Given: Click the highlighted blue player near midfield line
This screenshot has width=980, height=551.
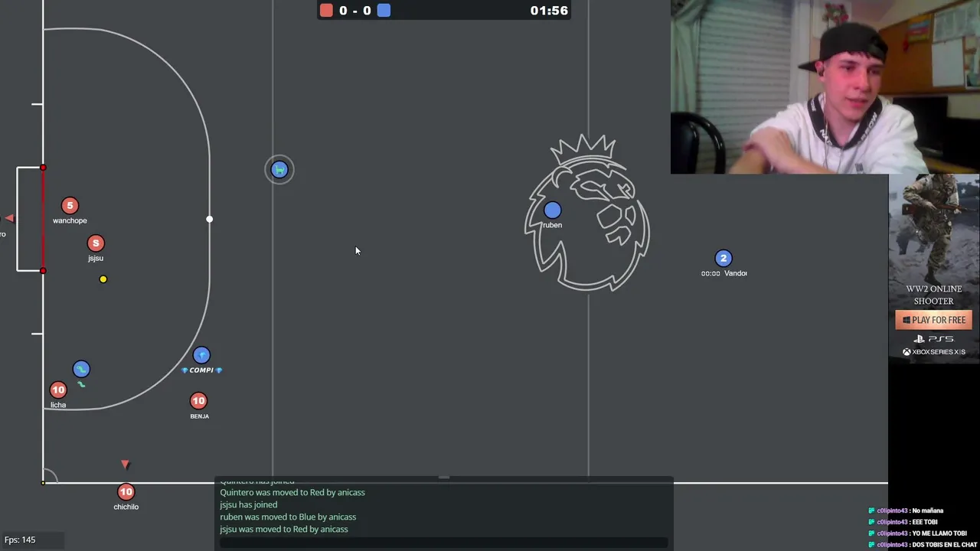Looking at the screenshot, I should click(x=279, y=170).
